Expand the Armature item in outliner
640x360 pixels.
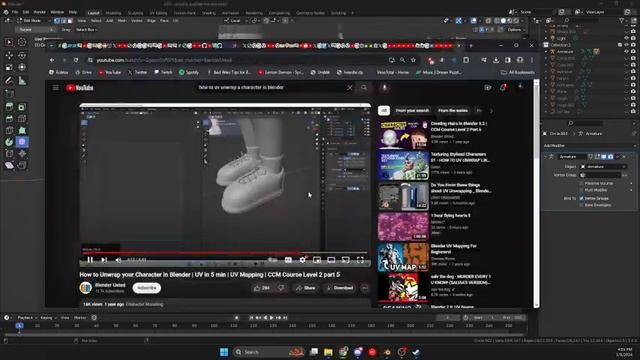546,51
